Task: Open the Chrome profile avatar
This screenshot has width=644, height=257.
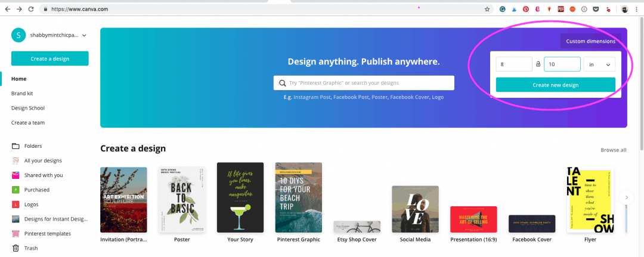Action: [x=624, y=9]
